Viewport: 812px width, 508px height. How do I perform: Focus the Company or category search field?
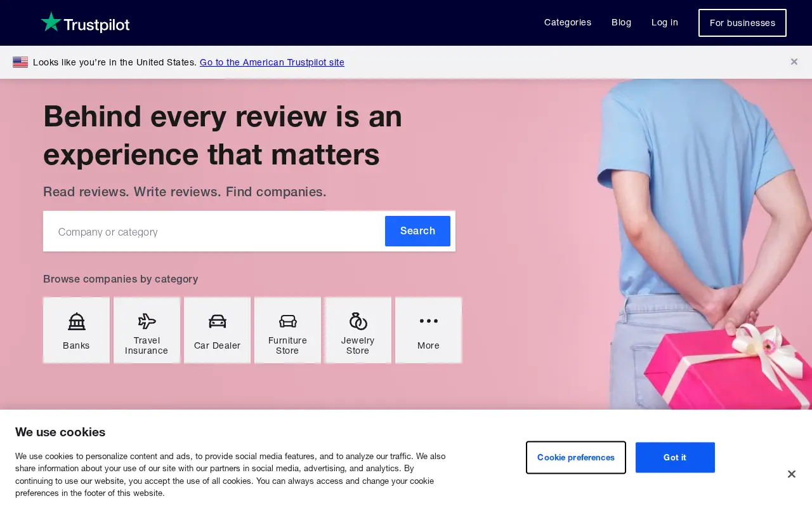point(214,232)
